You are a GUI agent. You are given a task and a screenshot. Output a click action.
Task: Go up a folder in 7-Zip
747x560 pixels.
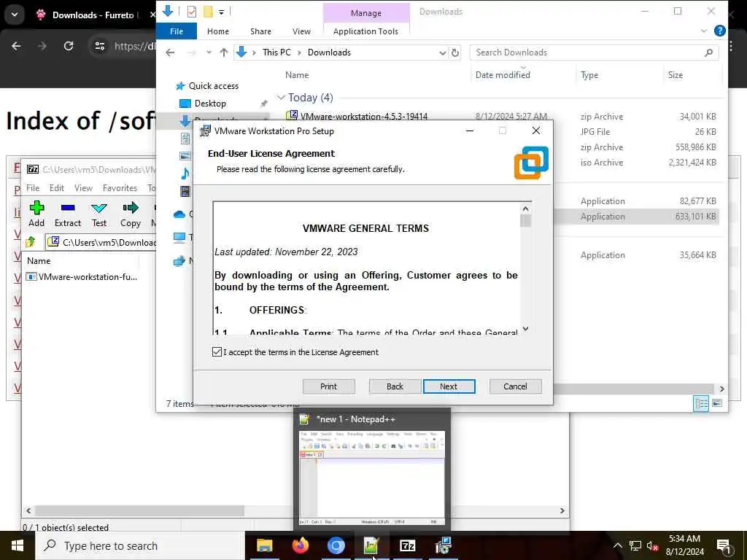click(31, 242)
